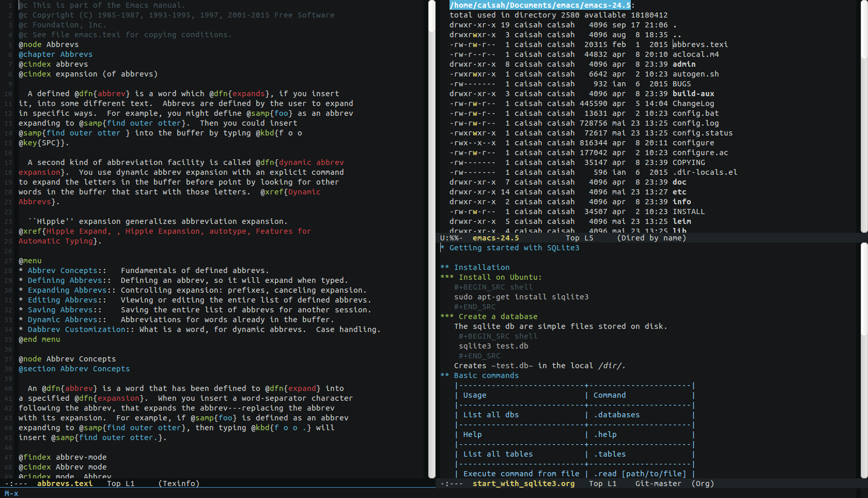Select the '.databases' table cell

coord(617,415)
